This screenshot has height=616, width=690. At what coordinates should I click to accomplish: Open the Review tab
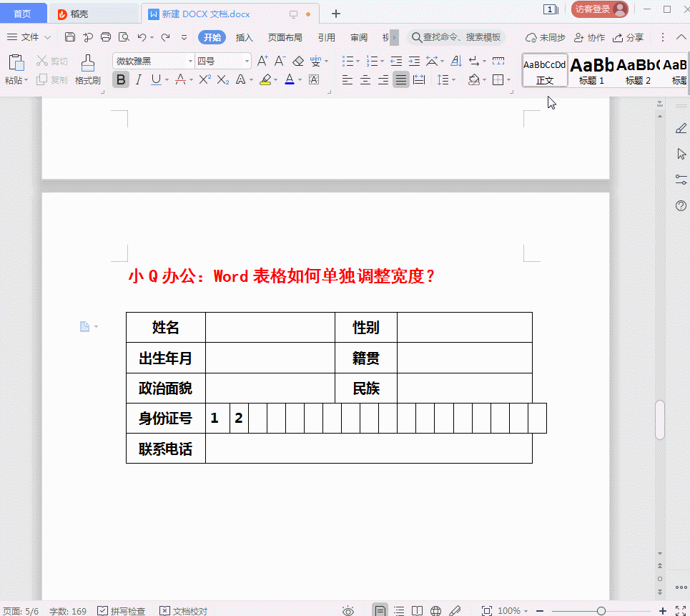359,37
